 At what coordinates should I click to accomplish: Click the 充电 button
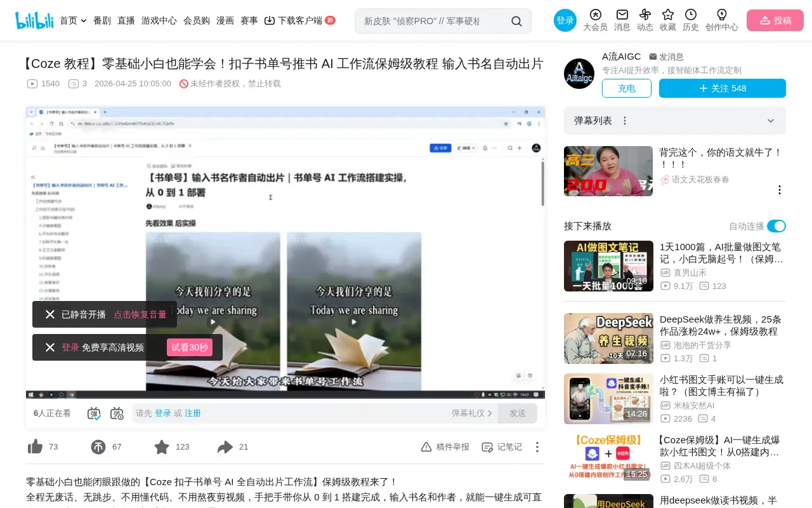pos(627,88)
